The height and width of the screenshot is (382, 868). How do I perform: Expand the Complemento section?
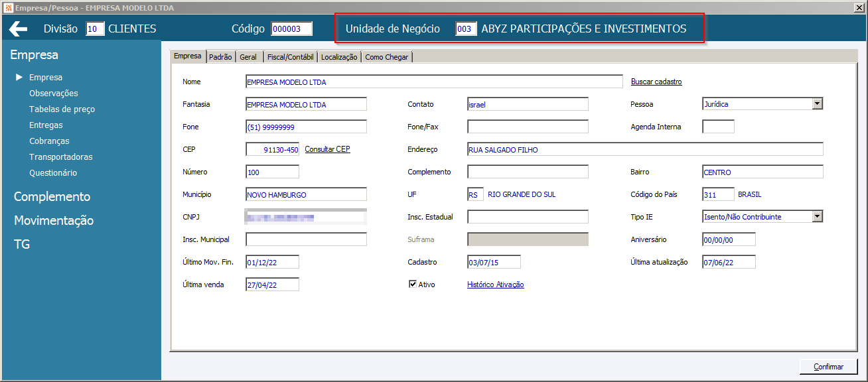[x=52, y=197]
